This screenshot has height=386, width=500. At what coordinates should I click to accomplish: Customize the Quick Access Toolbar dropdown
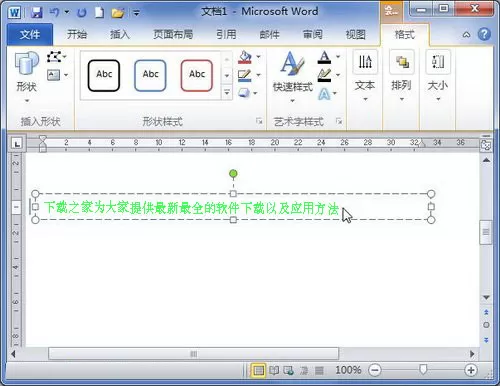tap(136, 13)
